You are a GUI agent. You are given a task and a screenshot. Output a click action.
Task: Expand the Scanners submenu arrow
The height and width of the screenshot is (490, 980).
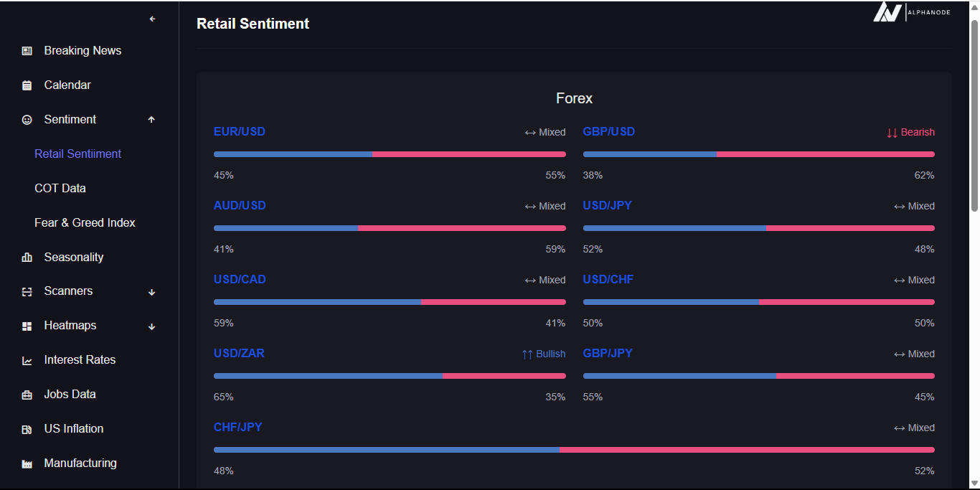151,292
